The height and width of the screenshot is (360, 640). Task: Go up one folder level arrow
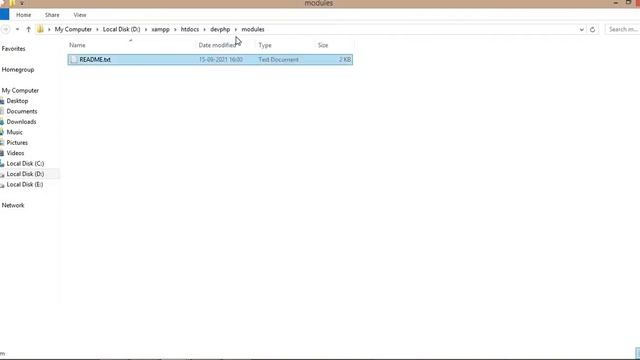pyautogui.click(x=28, y=29)
